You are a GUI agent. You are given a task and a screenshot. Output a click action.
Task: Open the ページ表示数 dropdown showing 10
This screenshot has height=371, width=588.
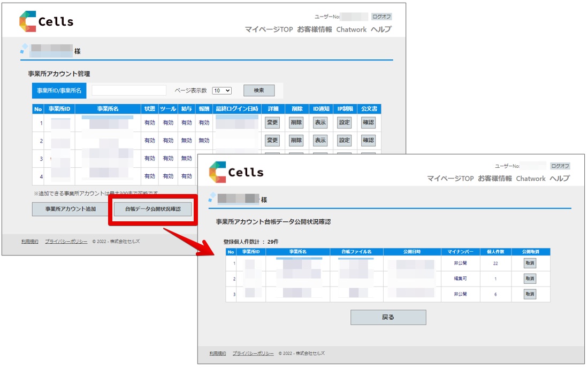pos(222,90)
